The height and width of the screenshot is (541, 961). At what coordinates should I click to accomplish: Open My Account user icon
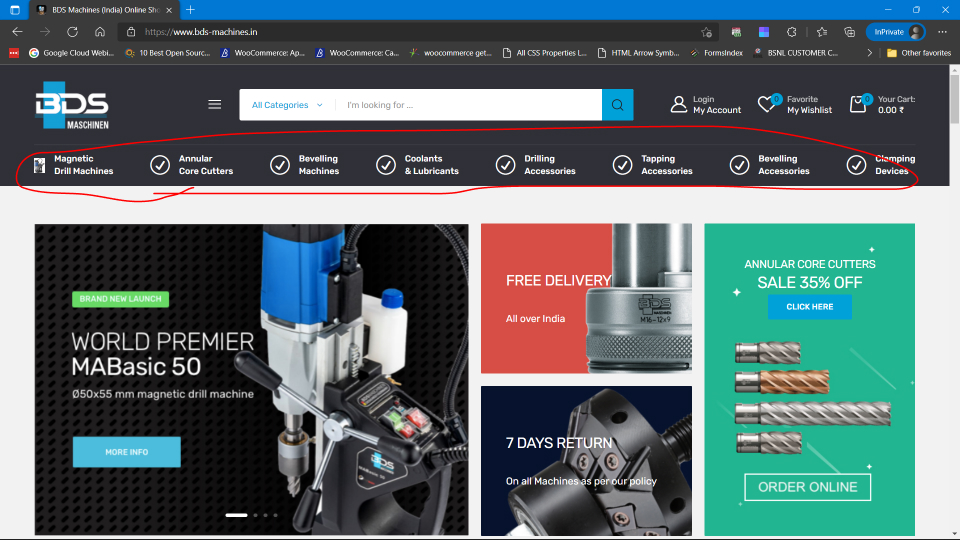pos(678,104)
